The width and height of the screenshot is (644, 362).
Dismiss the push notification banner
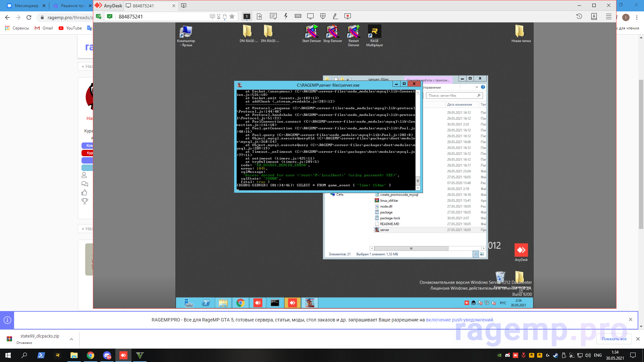point(631,319)
